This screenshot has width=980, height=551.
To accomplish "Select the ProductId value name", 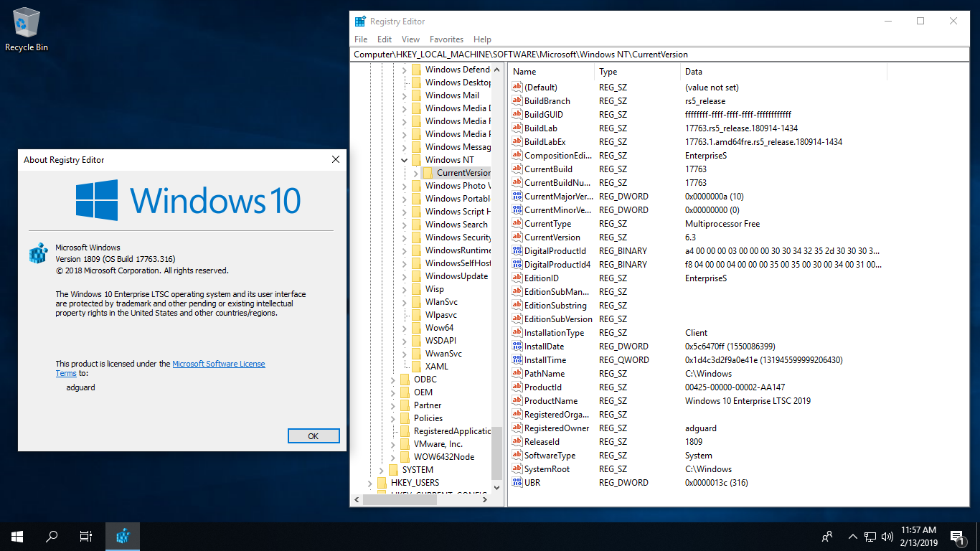I will click(x=543, y=387).
